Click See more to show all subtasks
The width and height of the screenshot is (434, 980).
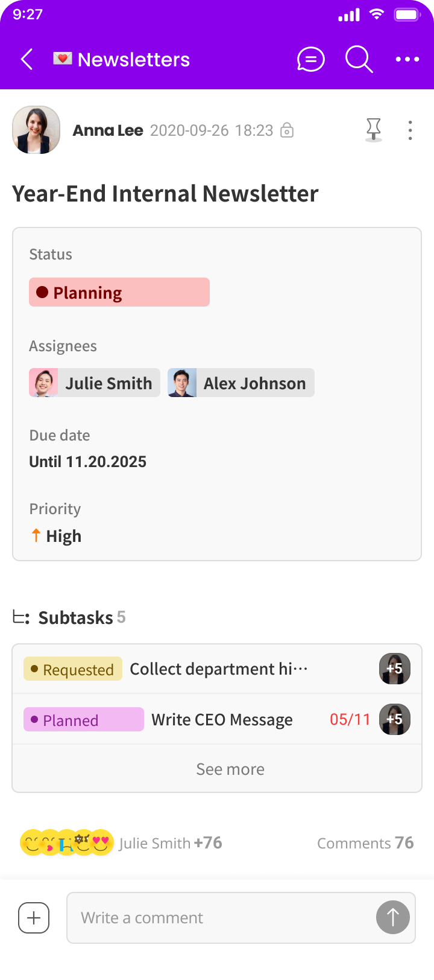tap(230, 769)
